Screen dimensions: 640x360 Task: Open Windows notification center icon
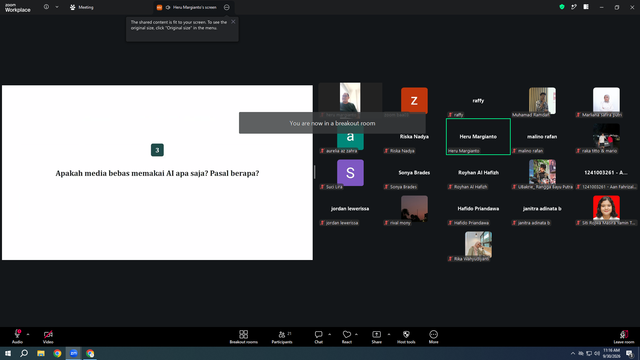(629, 353)
